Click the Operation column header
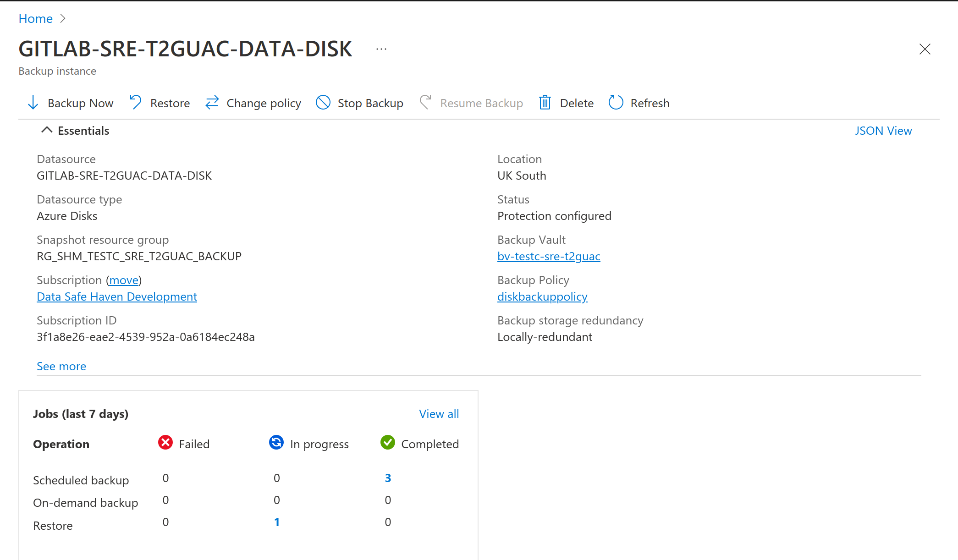The width and height of the screenshot is (958, 560). (61, 444)
